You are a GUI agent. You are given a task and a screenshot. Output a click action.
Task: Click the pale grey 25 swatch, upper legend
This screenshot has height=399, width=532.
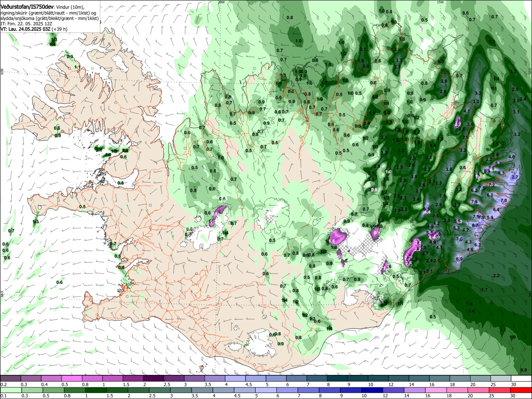point(501,378)
